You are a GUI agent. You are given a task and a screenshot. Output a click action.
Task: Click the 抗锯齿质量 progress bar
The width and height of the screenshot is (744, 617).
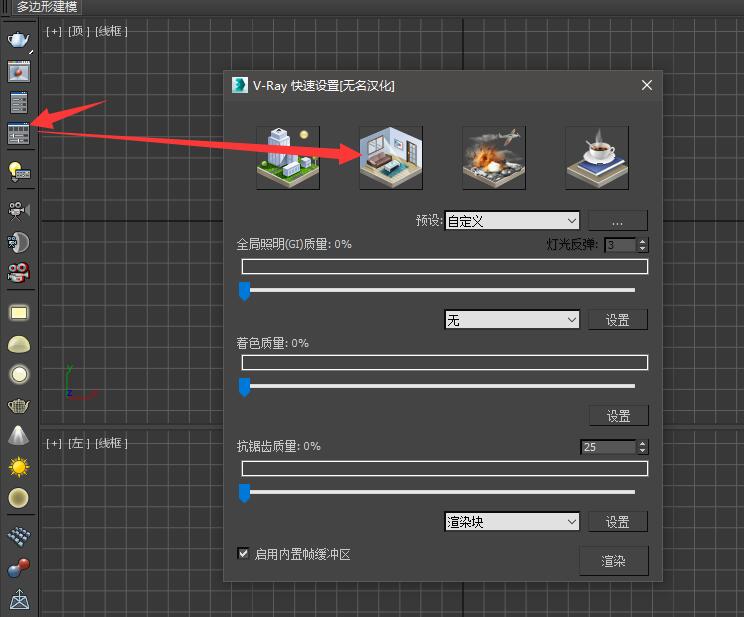445,468
